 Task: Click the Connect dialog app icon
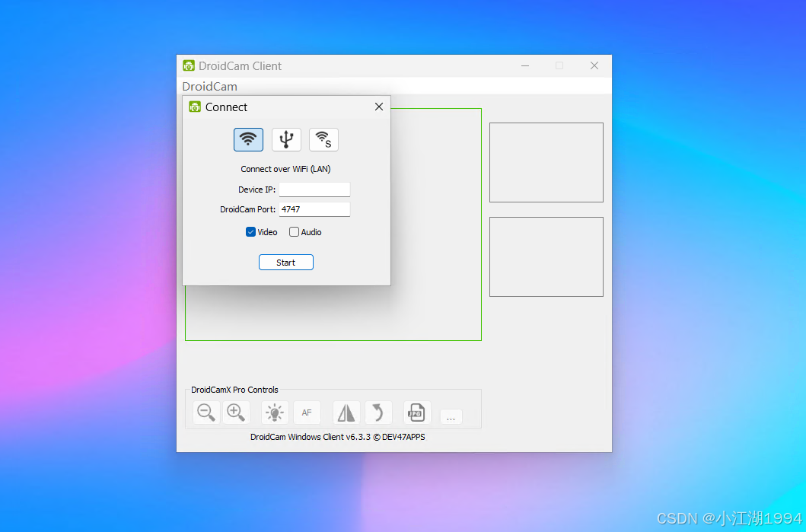195,107
